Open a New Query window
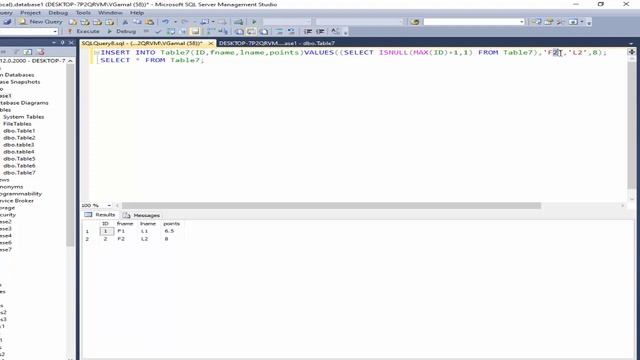 point(40,22)
